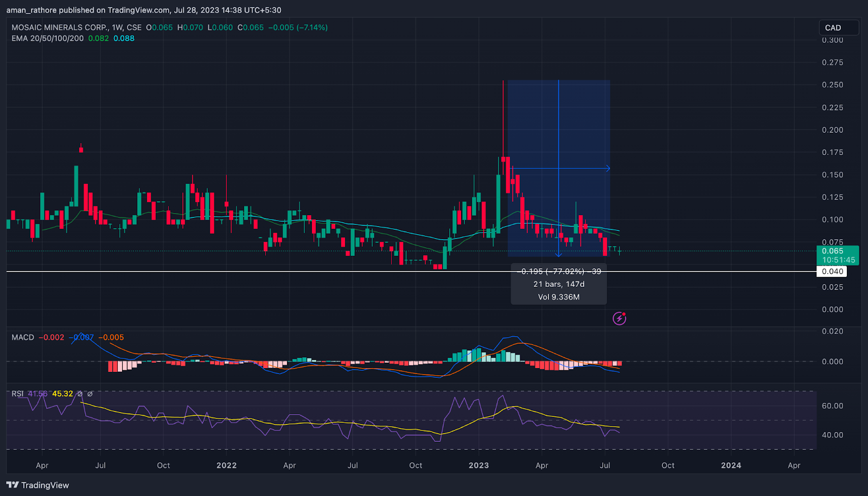The width and height of the screenshot is (868, 496).
Task: Click the 2023 label on time axis
Action: point(478,466)
